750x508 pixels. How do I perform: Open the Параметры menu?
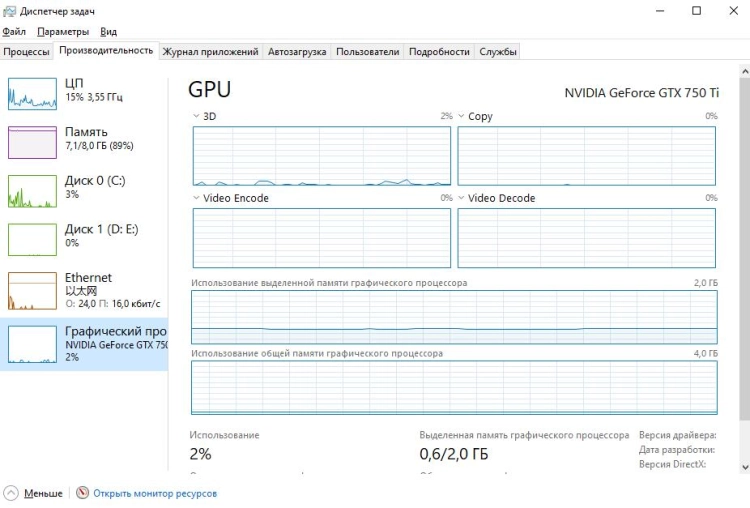point(63,32)
